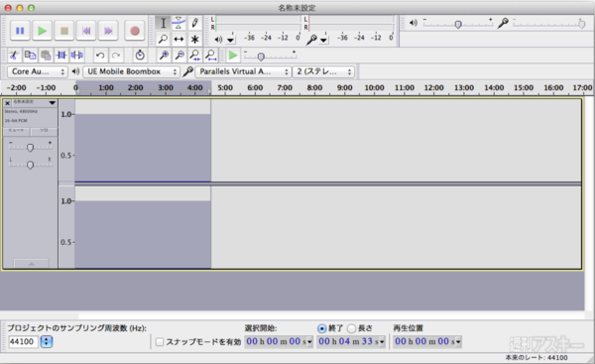Open the 選択開始 time format dropdown
Viewport: 595px width, 364px height.
click(x=309, y=342)
